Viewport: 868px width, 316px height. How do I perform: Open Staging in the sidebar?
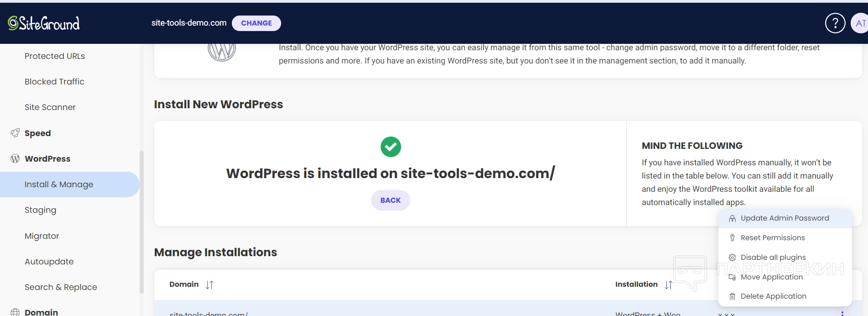coord(41,210)
